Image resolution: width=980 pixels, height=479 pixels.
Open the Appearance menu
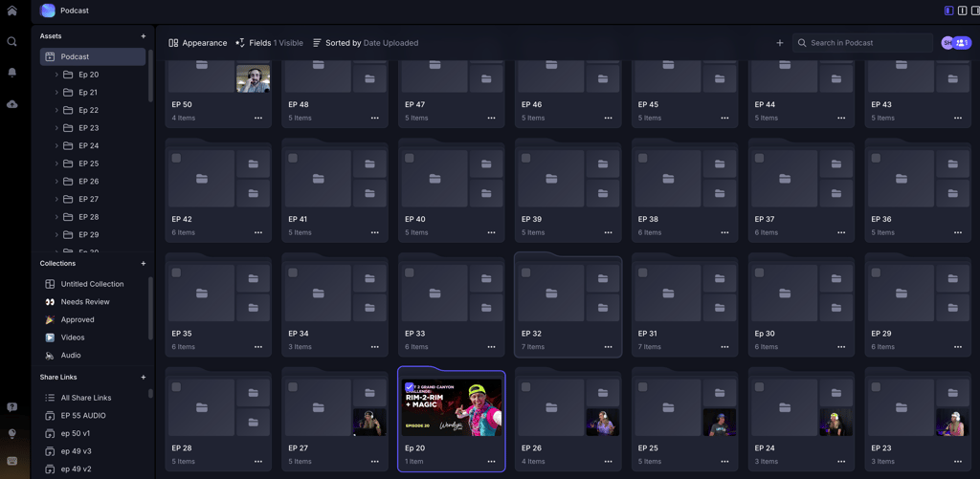[197, 43]
